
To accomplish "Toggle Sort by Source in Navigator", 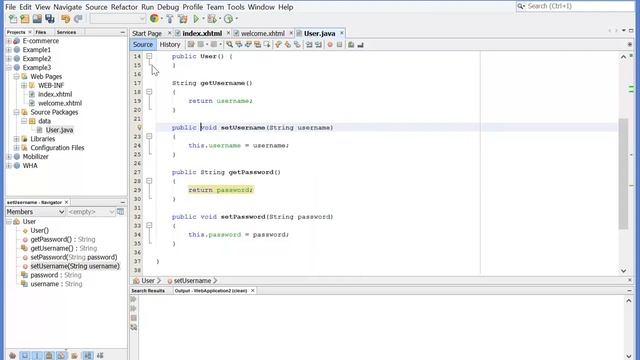I will (100, 356).
